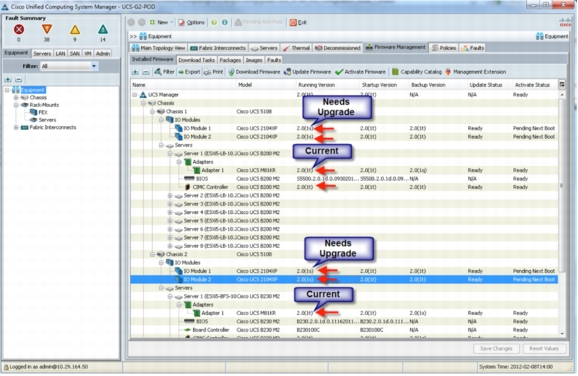Collapse the Chassis 1 row
This screenshot has height=376, width=578.
(x=152, y=111)
